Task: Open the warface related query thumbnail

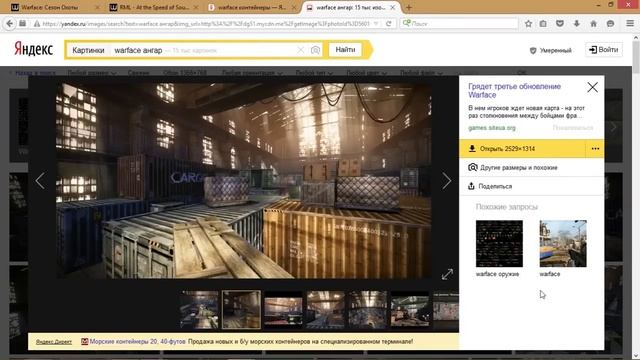Action: pos(563,244)
